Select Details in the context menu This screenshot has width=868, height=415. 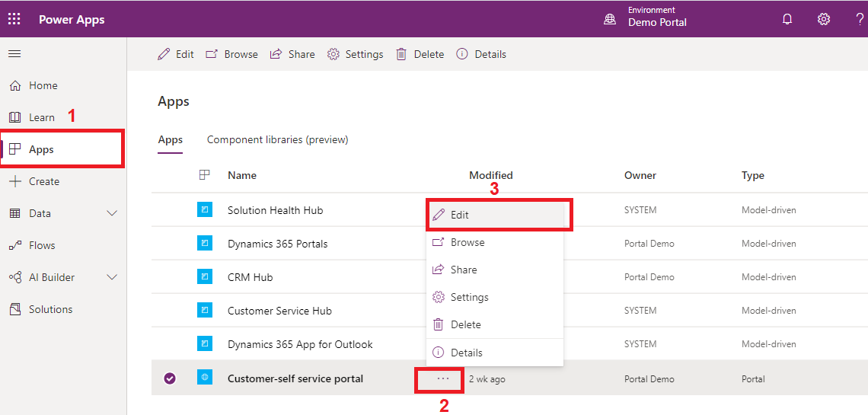click(495, 353)
